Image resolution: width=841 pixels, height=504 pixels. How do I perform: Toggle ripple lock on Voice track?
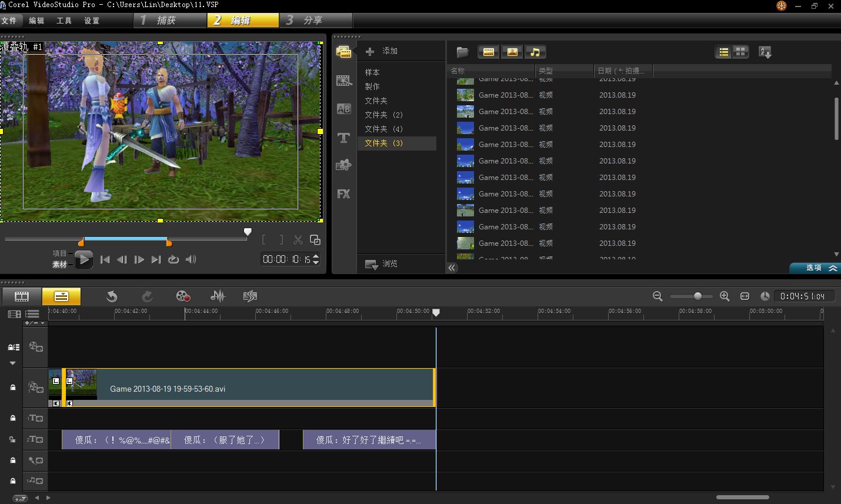tap(12, 460)
